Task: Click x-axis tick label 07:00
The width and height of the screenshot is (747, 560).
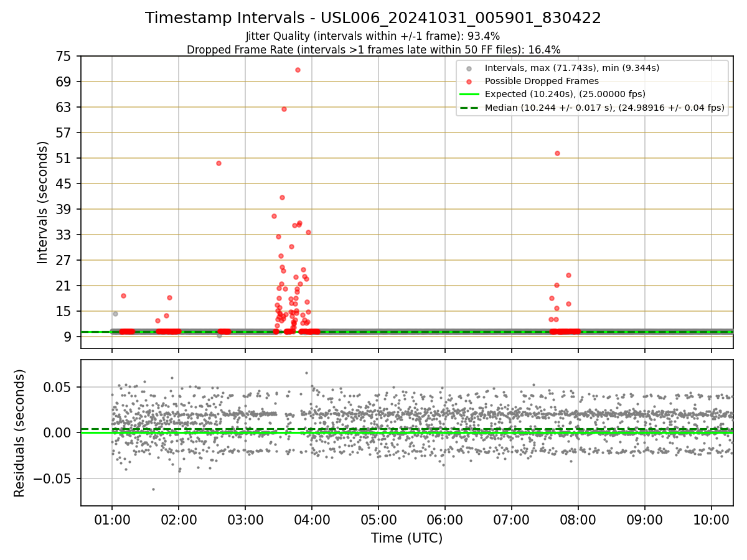Action: pos(512,520)
